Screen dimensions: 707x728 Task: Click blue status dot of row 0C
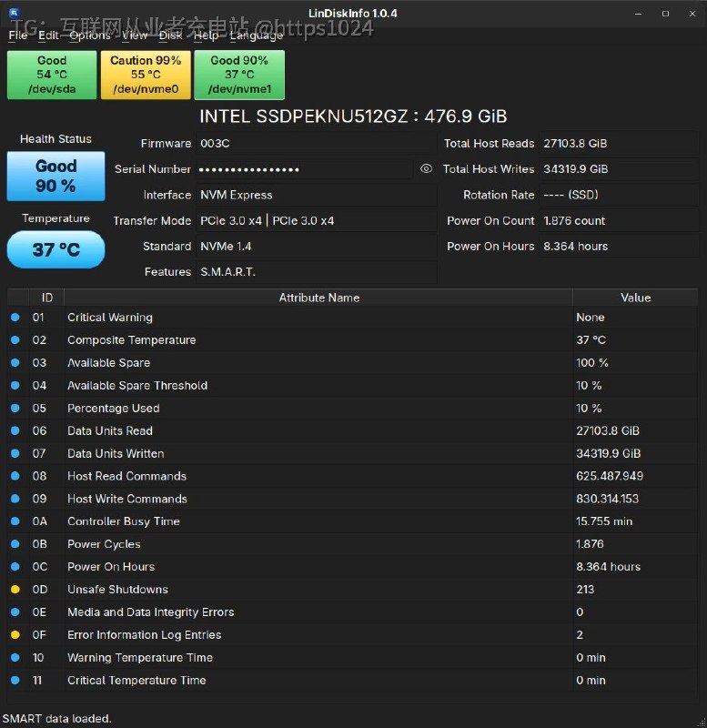(15, 566)
